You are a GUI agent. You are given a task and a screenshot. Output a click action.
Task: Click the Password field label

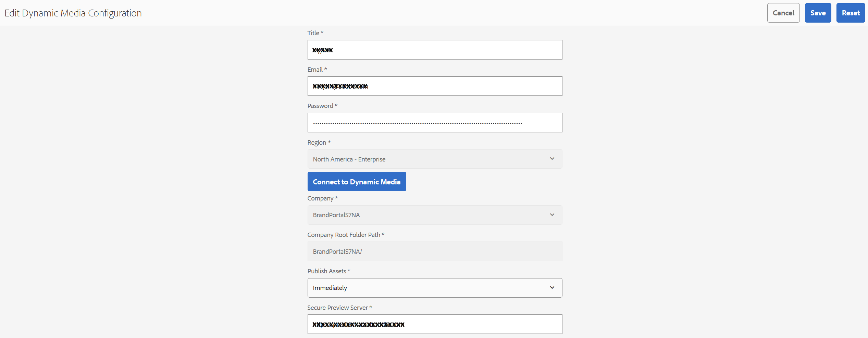point(320,106)
